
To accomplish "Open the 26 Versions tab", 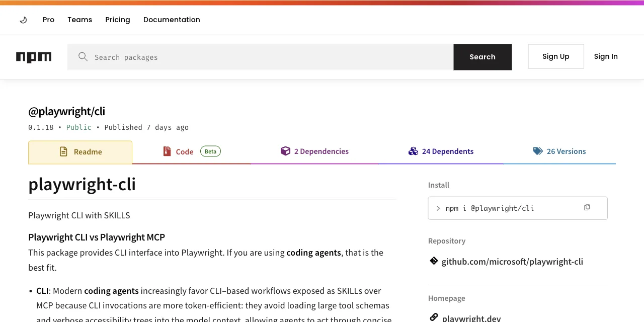I will click(x=559, y=152).
